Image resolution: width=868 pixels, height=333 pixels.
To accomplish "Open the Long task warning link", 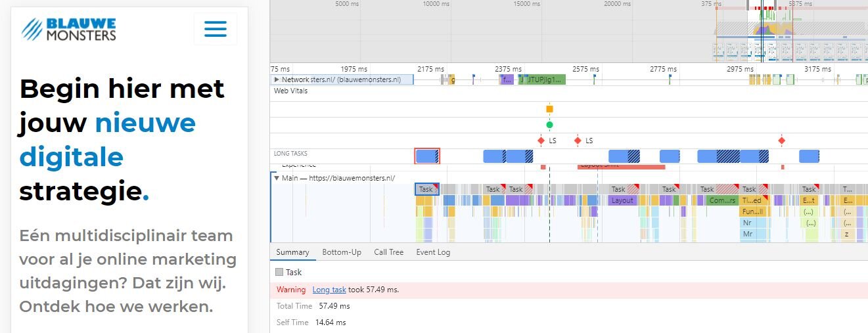I will coord(329,290).
